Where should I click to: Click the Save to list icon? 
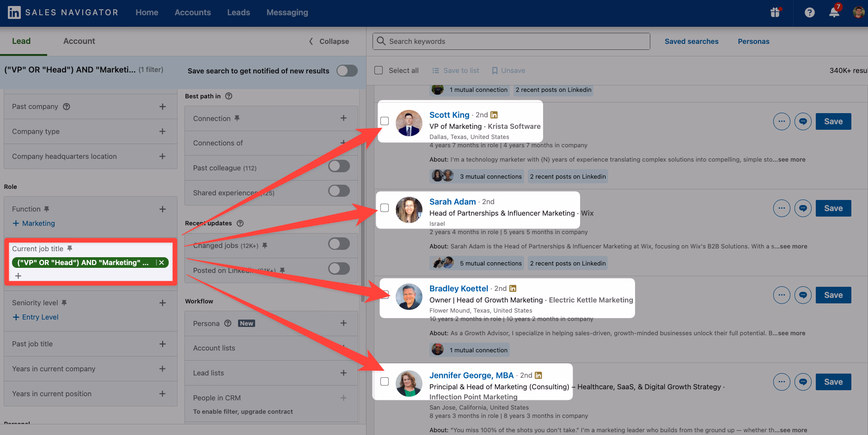(435, 71)
